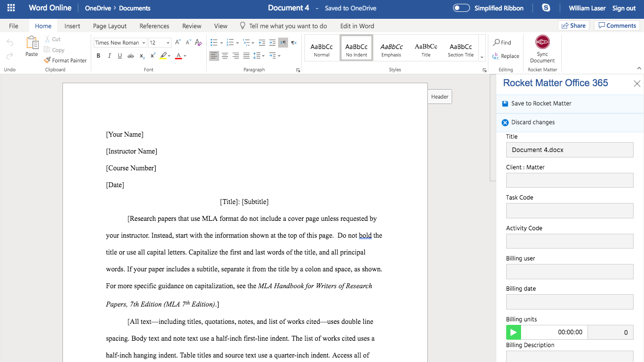Switch to the Insert tab

tap(72, 26)
